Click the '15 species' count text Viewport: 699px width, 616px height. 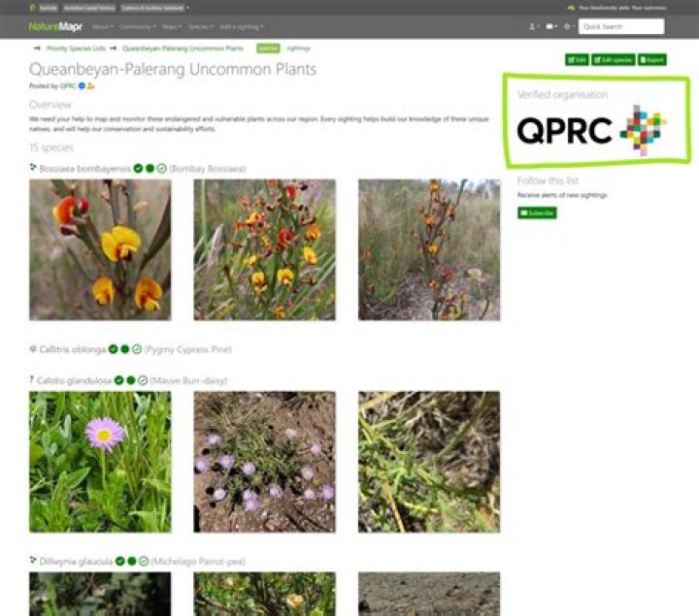coord(51,147)
